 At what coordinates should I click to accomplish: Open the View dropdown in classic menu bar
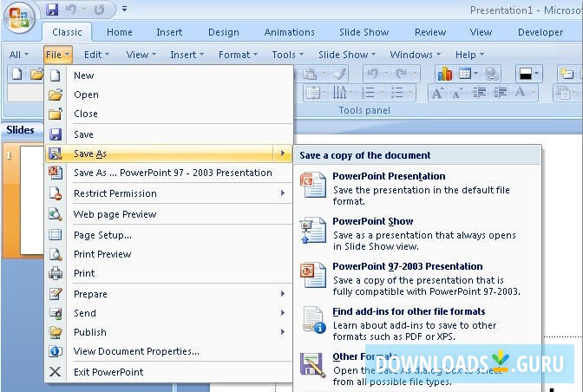tap(141, 55)
